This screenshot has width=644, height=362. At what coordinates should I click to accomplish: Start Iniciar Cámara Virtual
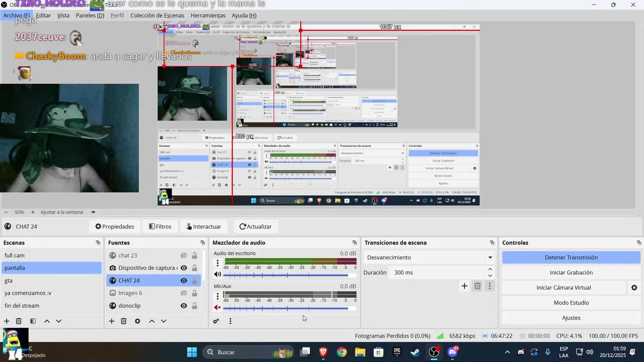(563, 288)
